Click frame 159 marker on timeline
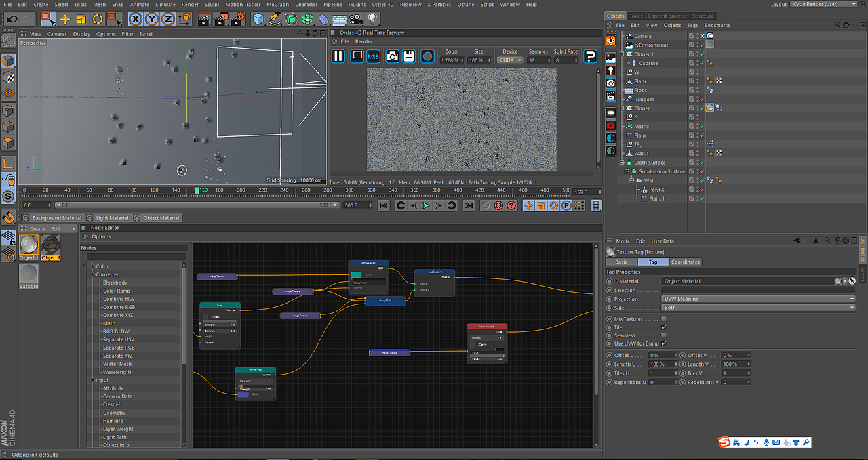 [197, 190]
